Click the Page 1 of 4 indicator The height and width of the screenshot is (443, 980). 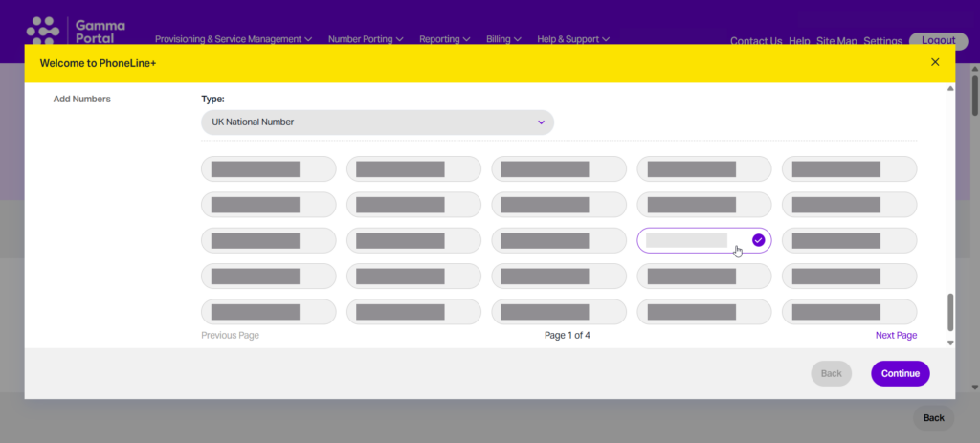[567, 336]
